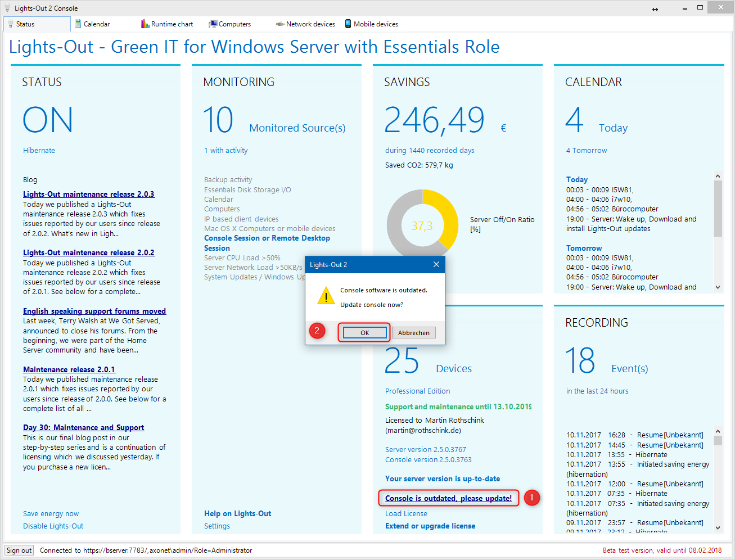735x560 pixels.
Task: Click the Server Off/On Ratio donut chart
Action: pos(422,225)
